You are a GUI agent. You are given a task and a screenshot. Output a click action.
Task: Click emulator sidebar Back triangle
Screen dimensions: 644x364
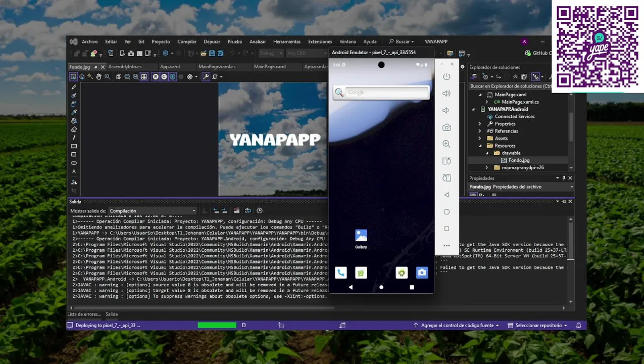point(447,195)
